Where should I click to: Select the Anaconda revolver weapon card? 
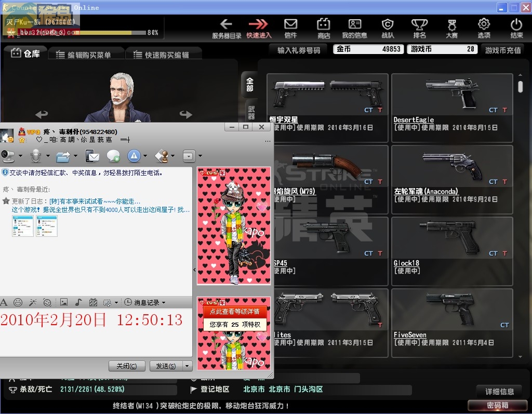tap(452, 180)
